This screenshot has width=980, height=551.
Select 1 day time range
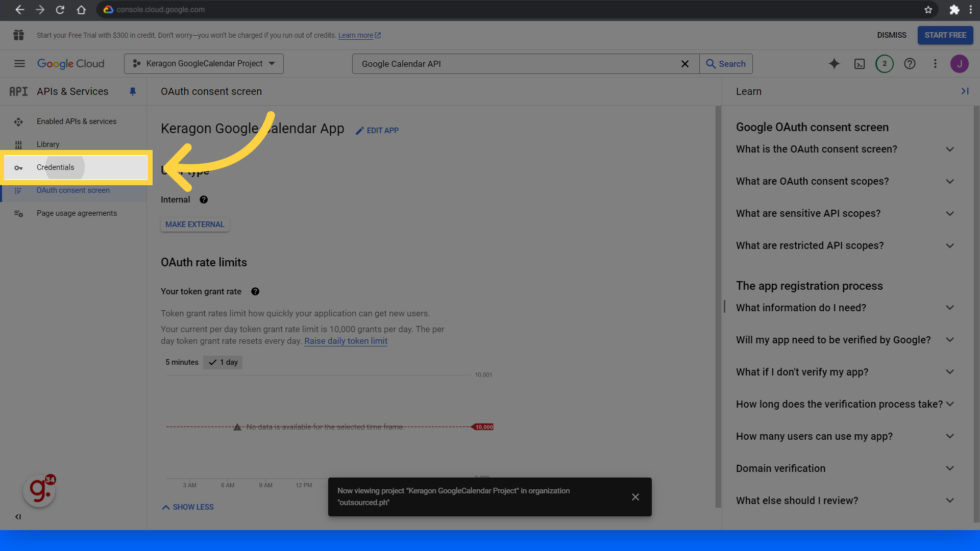tap(223, 362)
